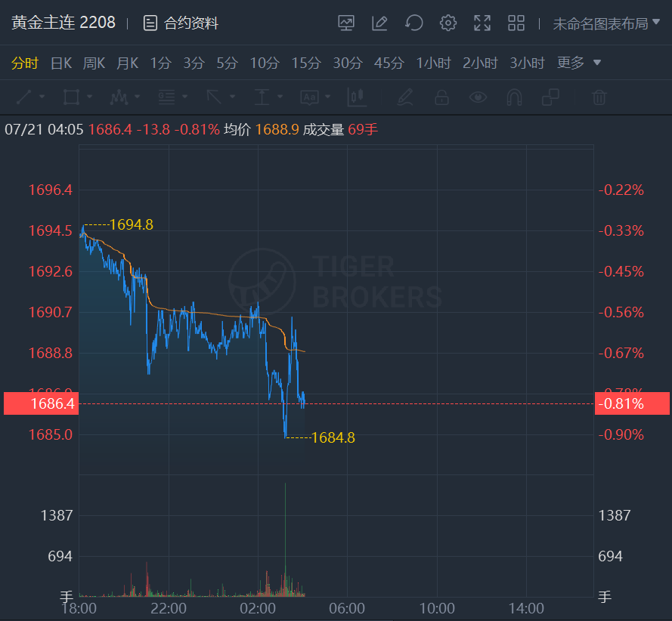Toggle the lock drawings icon
The width and height of the screenshot is (672, 621).
tap(441, 97)
